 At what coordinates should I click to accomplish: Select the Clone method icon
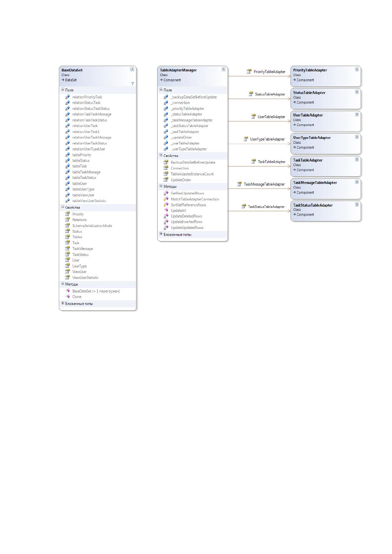(x=67, y=296)
